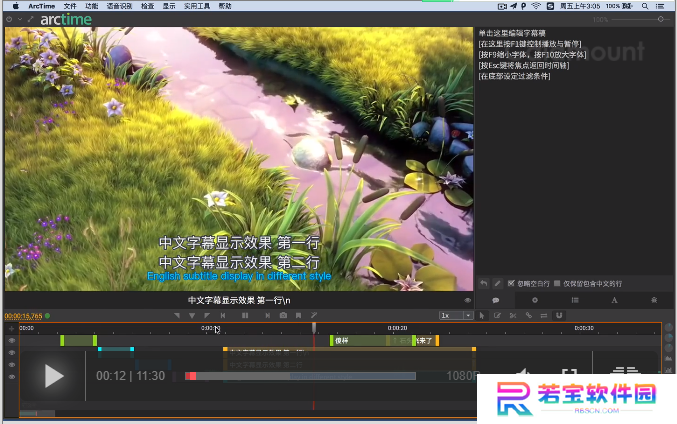Screen dimensions: 677x424
Task: Adjust the zoom slider handle at top right
Action: (x=661, y=19)
